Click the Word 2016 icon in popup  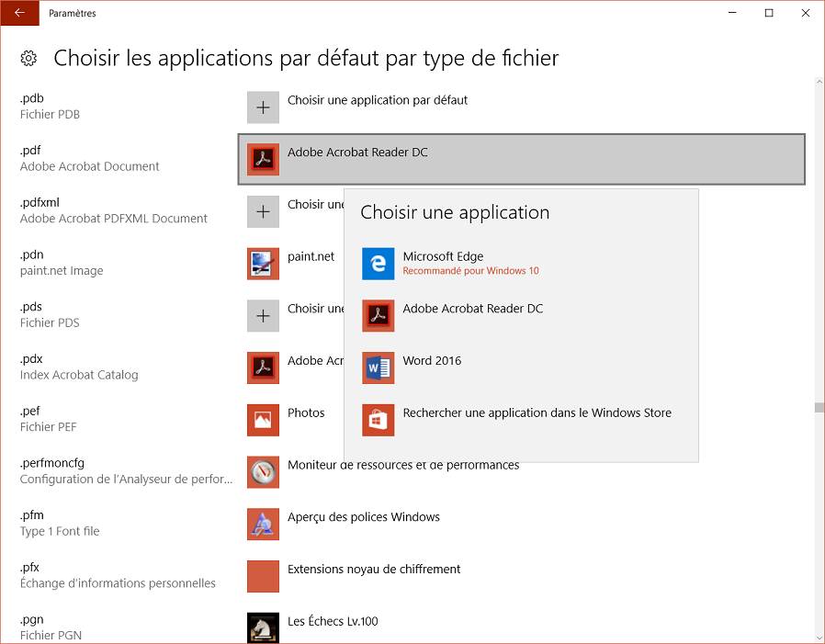(379, 367)
